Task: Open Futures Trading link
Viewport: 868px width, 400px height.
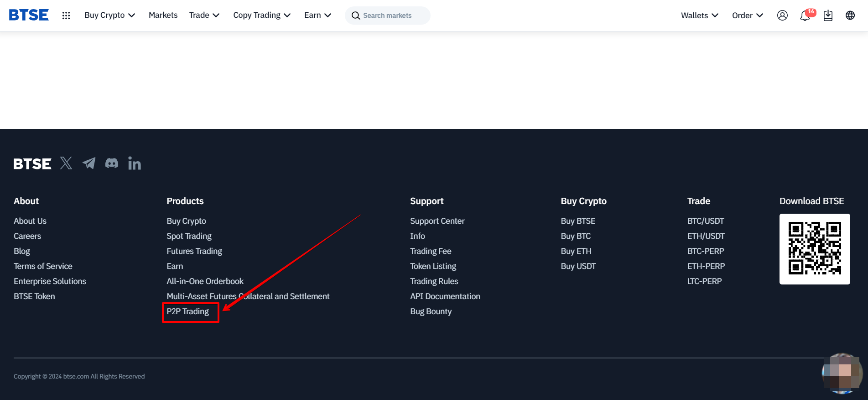Action: pos(194,251)
